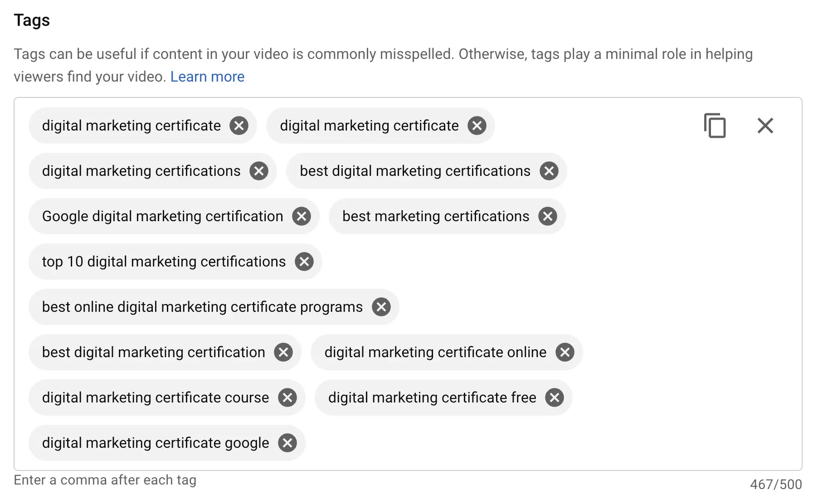Remove the 'best digital marketing certifications' tag

pyautogui.click(x=549, y=171)
